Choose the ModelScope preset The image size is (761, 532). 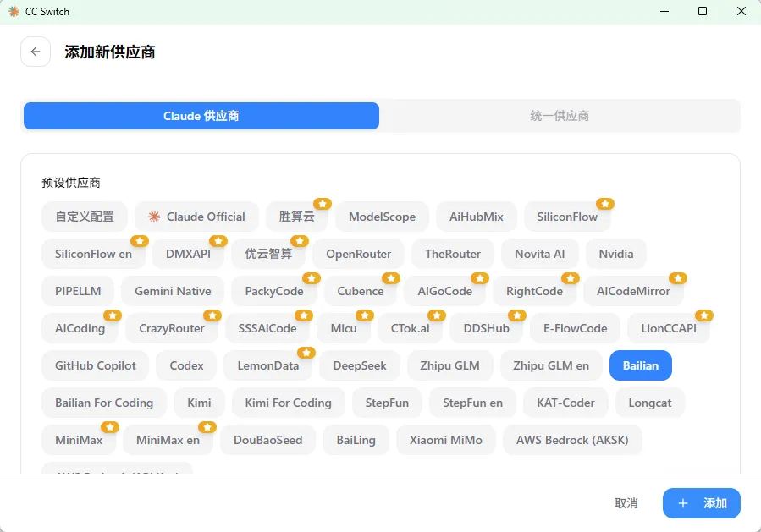tap(382, 217)
